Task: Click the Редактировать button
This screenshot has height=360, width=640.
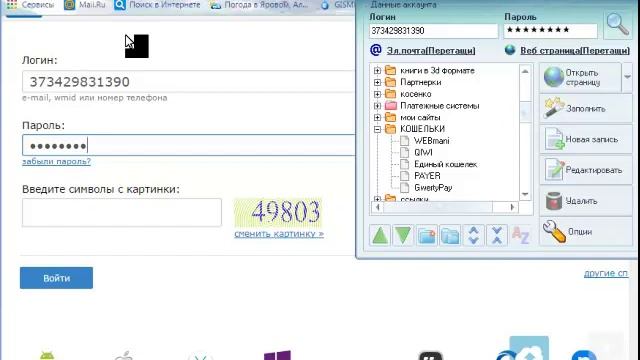Action: [x=586, y=170]
